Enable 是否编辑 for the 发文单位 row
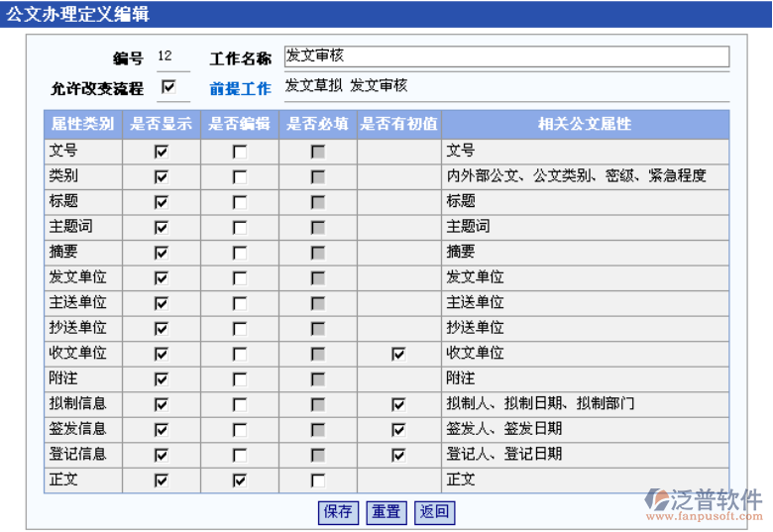This screenshot has height=532, width=773. point(240,278)
